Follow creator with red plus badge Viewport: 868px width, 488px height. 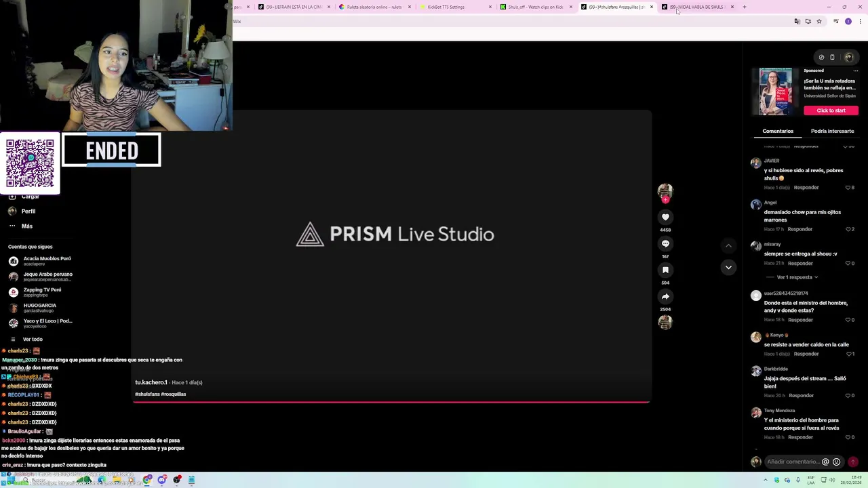coord(665,200)
